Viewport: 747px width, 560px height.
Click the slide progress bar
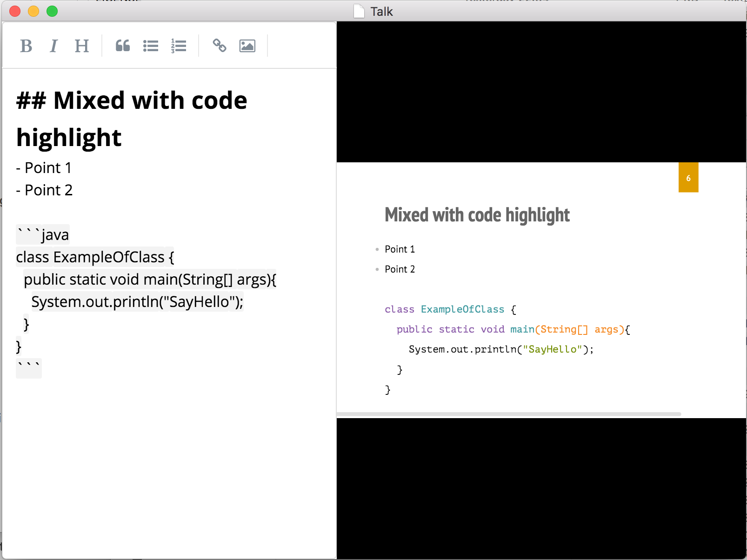509,414
